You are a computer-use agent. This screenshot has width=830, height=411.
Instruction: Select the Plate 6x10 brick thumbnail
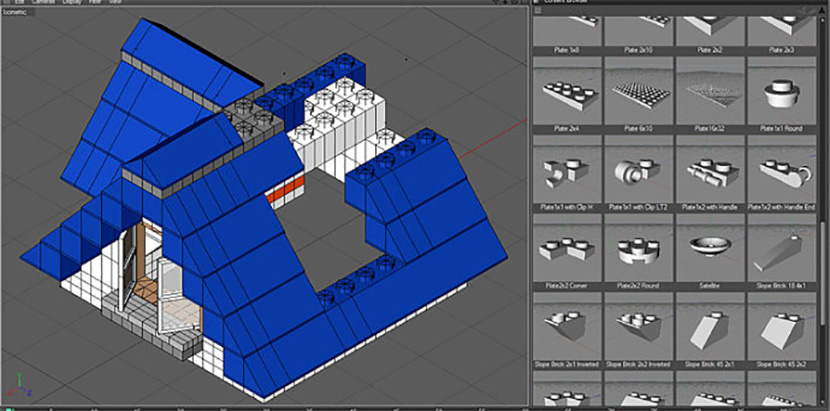tap(638, 91)
